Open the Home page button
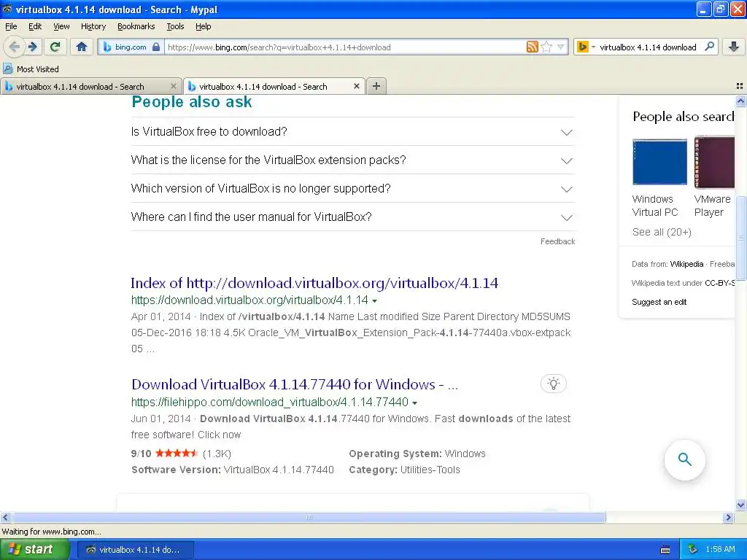 click(82, 47)
